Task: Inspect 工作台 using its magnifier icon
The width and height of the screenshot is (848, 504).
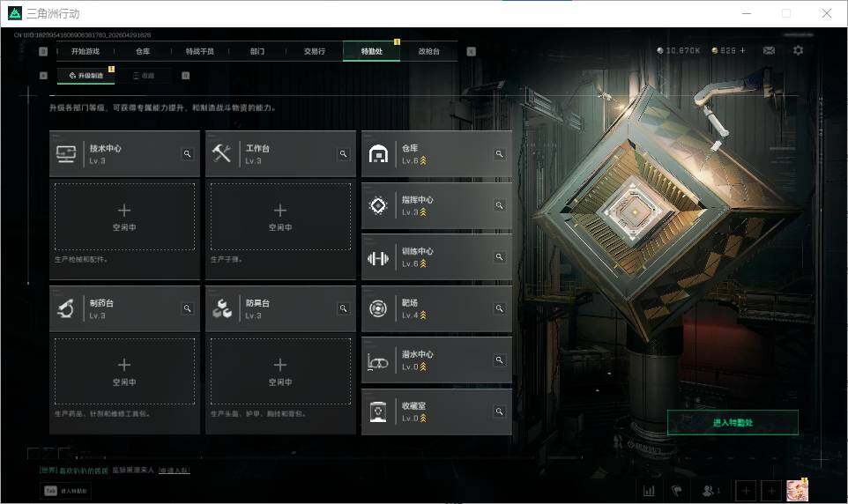Action: [x=343, y=154]
